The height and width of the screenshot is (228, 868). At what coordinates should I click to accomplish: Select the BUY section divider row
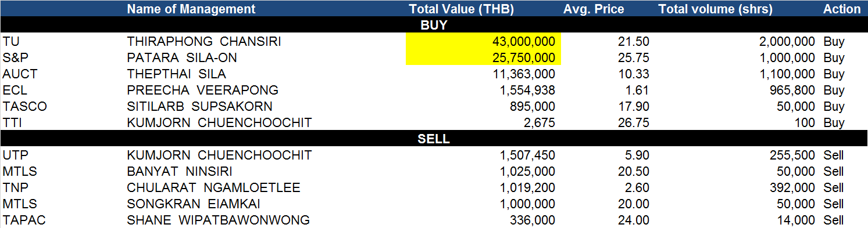click(434, 25)
